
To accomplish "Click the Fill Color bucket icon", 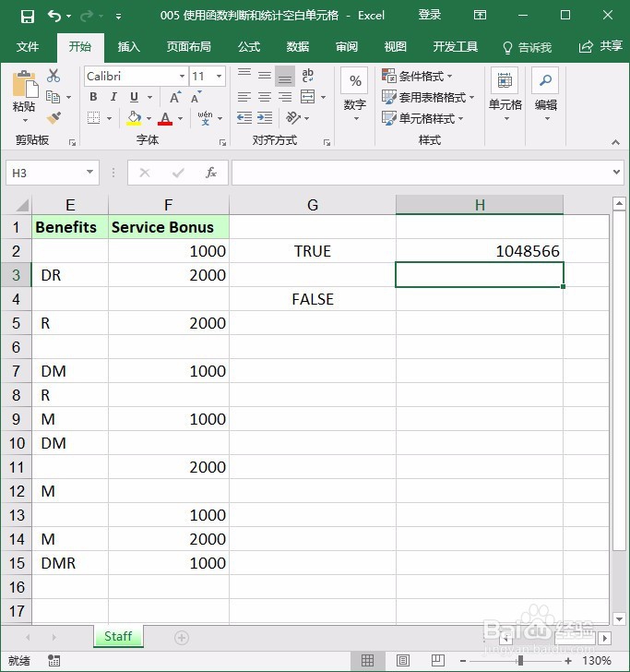I will pos(134,118).
